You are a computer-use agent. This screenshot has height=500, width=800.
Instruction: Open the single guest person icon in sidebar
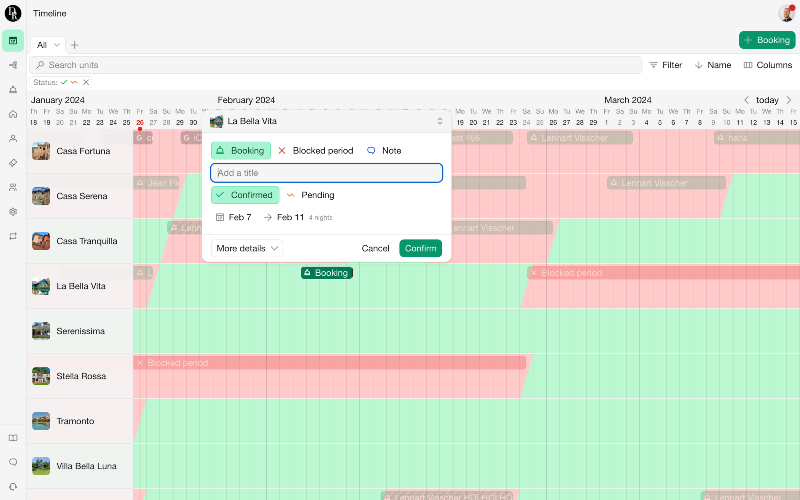coord(13,138)
